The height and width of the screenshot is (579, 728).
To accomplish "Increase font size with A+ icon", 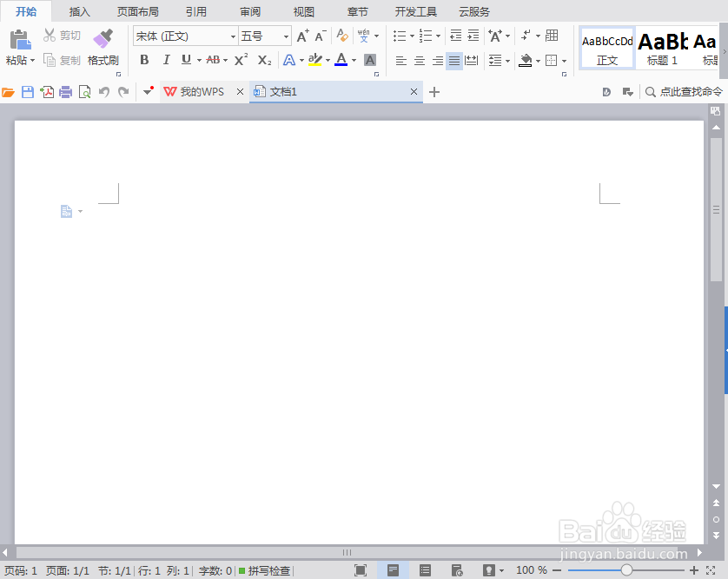I will pos(302,36).
